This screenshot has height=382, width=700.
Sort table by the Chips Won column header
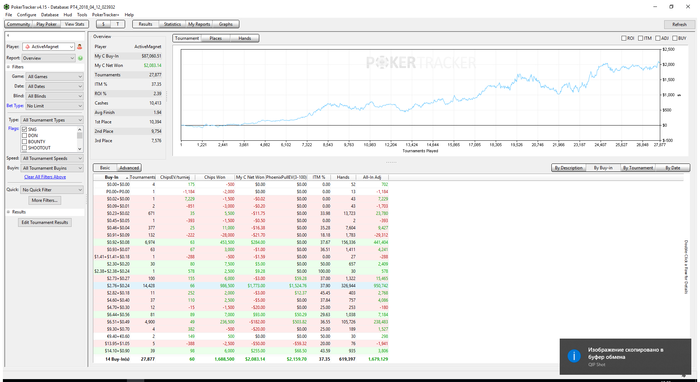click(214, 177)
